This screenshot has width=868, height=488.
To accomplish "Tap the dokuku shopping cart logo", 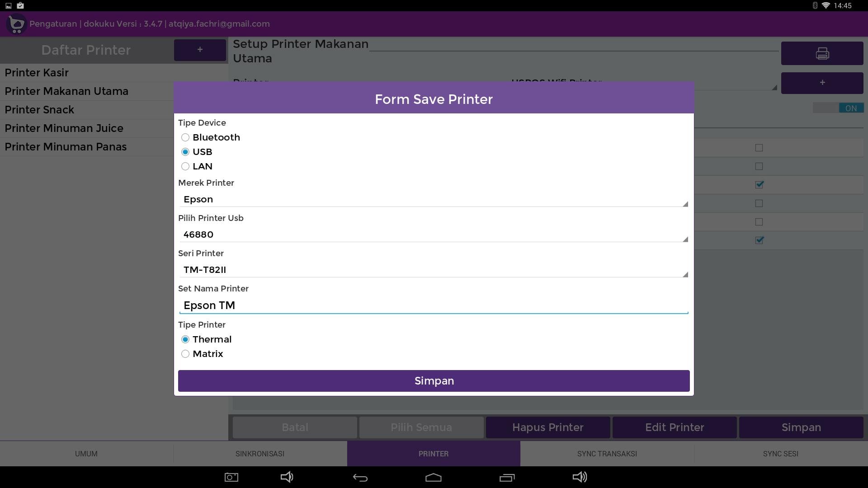I will click(16, 23).
